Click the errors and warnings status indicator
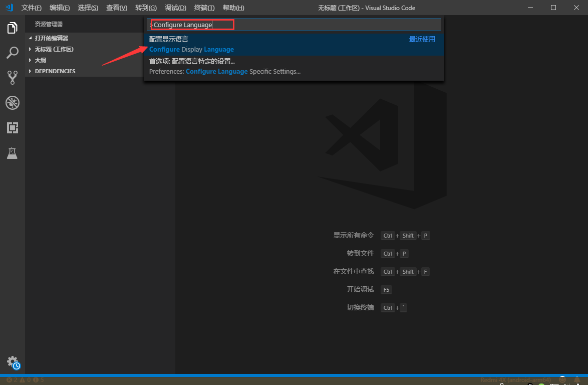 (x=25, y=380)
